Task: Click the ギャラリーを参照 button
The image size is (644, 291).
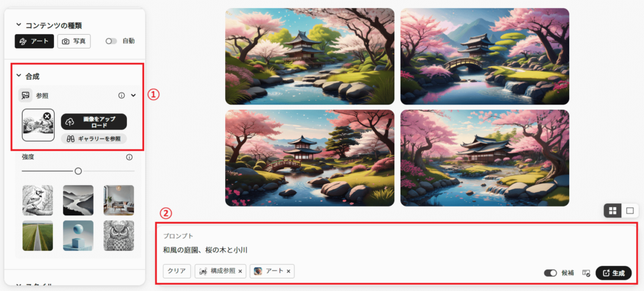Action: coord(94,139)
